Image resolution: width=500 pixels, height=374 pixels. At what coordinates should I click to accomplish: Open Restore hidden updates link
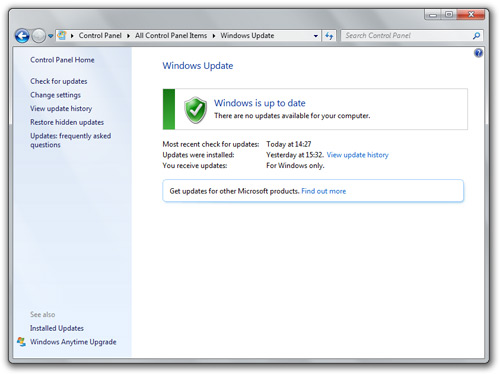point(67,122)
